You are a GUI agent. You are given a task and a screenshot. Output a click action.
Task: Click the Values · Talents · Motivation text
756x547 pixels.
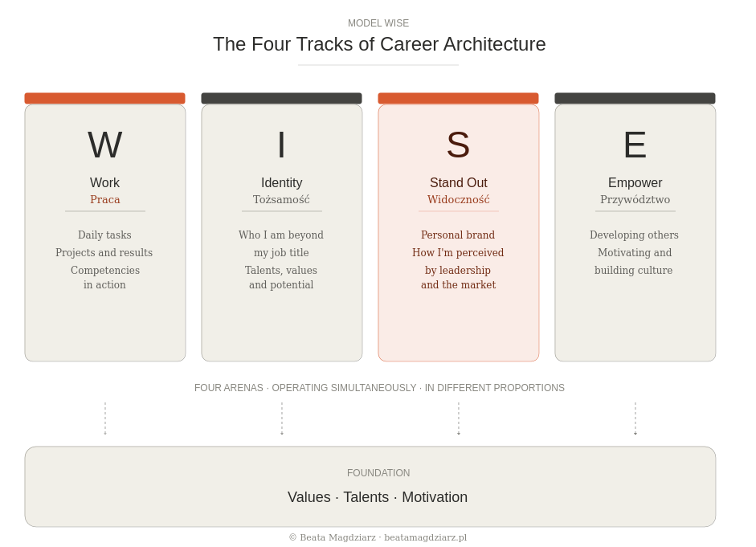pyautogui.click(x=378, y=497)
